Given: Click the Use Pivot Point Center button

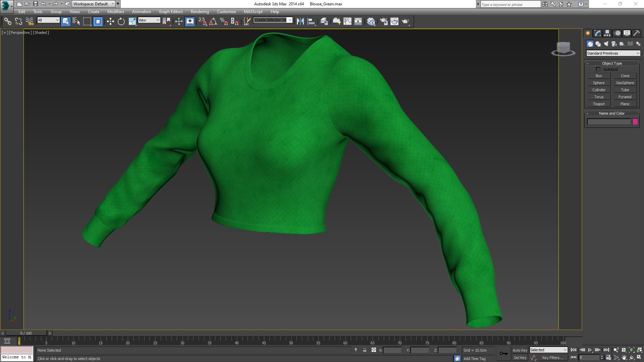Looking at the screenshot, I should [x=166, y=21].
